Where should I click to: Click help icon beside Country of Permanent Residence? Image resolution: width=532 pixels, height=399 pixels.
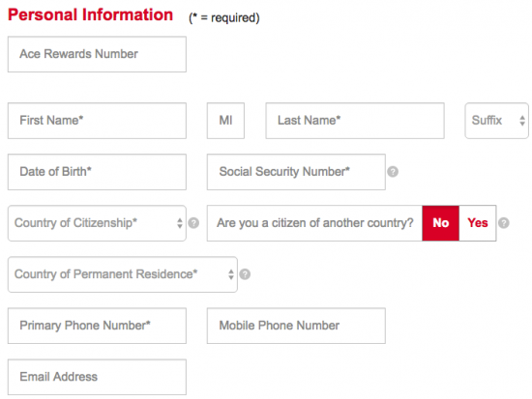point(245,274)
